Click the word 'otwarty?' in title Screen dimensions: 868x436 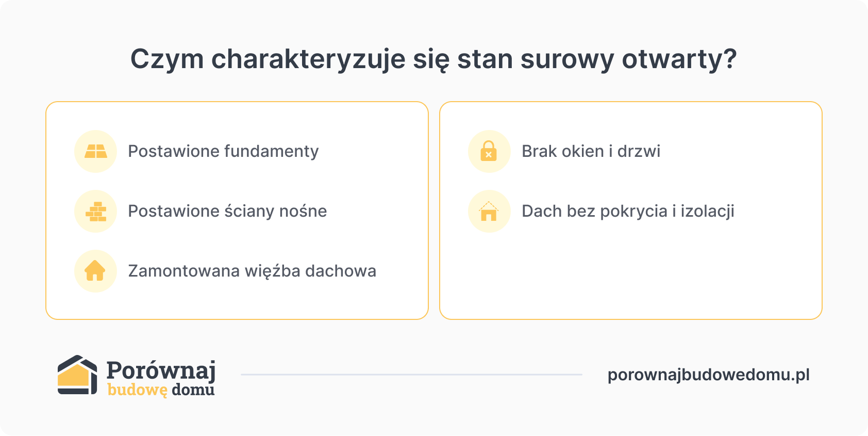tap(679, 59)
